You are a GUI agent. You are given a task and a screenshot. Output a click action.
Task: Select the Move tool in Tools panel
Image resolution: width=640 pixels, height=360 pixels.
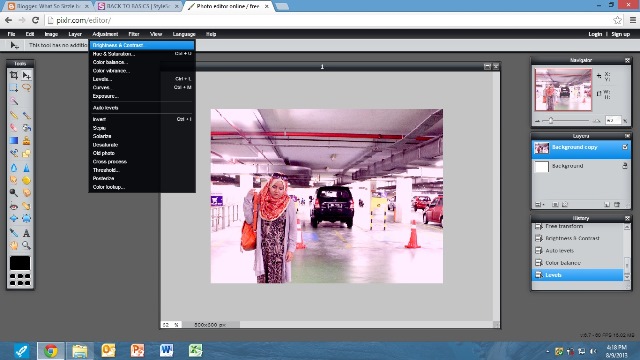(x=27, y=75)
